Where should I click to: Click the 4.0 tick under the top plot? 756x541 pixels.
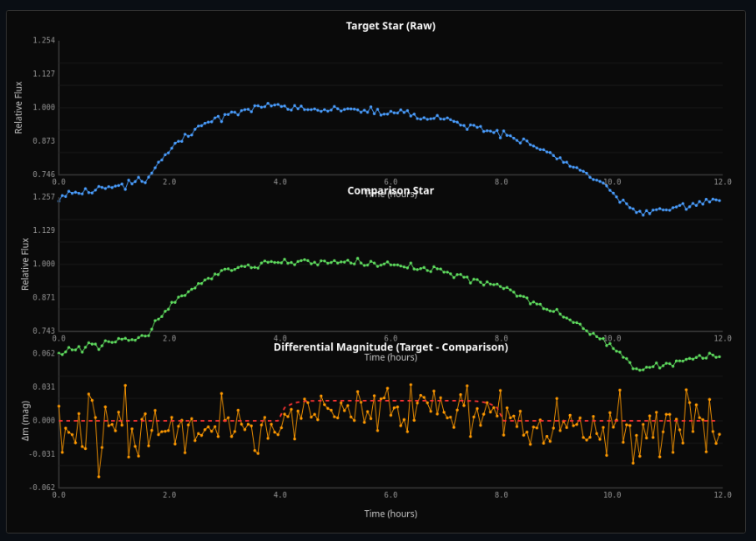point(280,179)
